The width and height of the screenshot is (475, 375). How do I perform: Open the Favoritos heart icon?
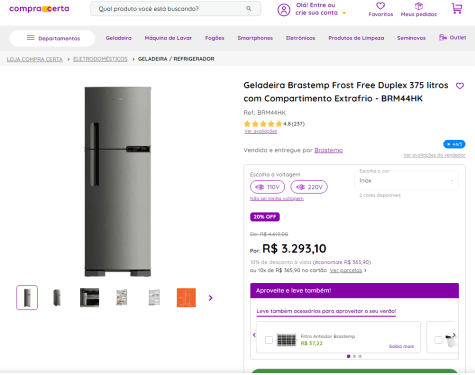[380, 6]
